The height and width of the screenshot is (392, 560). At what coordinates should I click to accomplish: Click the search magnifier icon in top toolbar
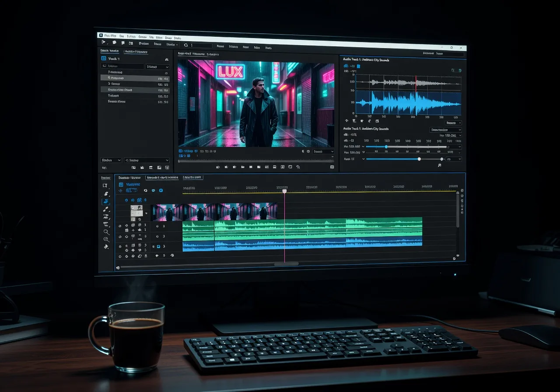pos(186,45)
